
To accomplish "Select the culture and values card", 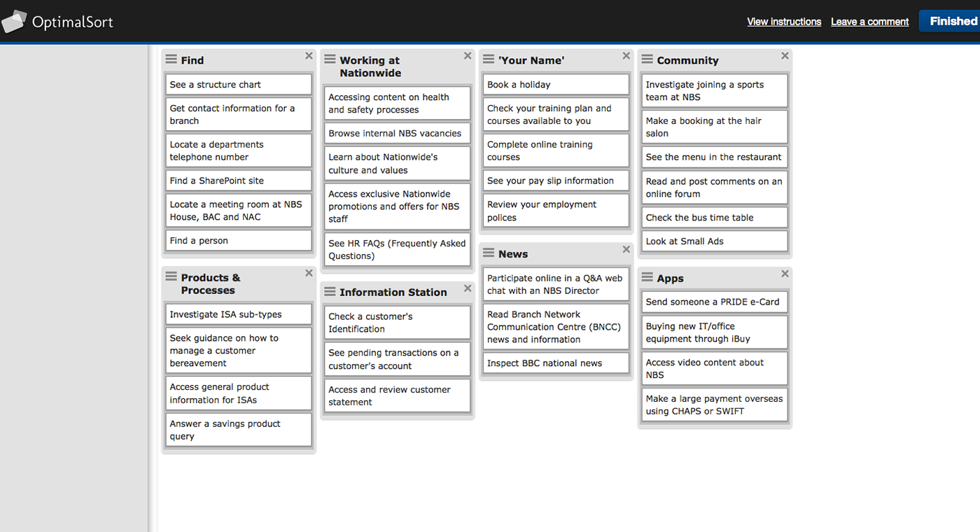I will pyautogui.click(x=398, y=164).
